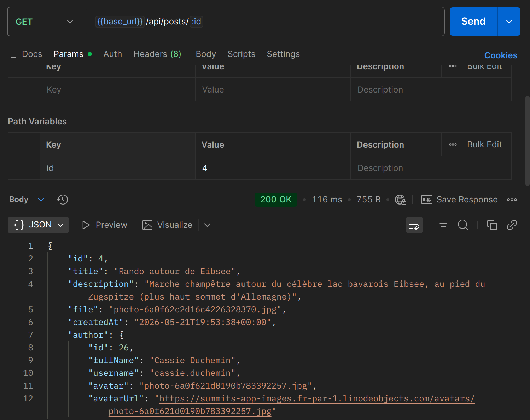Click the query params Value input
The height and width of the screenshot is (420, 530).
[x=273, y=90]
